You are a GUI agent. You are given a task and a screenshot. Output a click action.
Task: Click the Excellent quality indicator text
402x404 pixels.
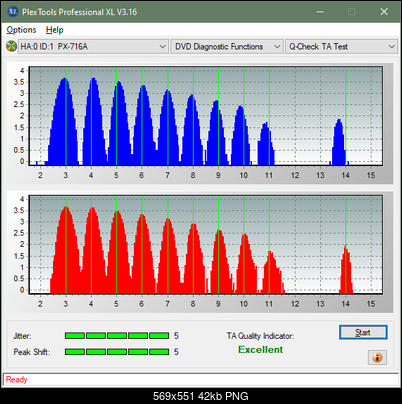click(260, 350)
